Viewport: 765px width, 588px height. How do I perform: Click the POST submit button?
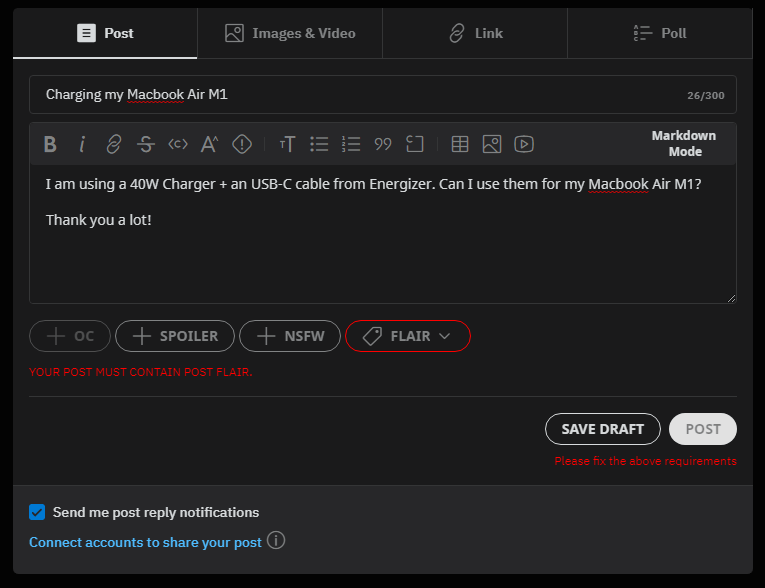pos(703,429)
